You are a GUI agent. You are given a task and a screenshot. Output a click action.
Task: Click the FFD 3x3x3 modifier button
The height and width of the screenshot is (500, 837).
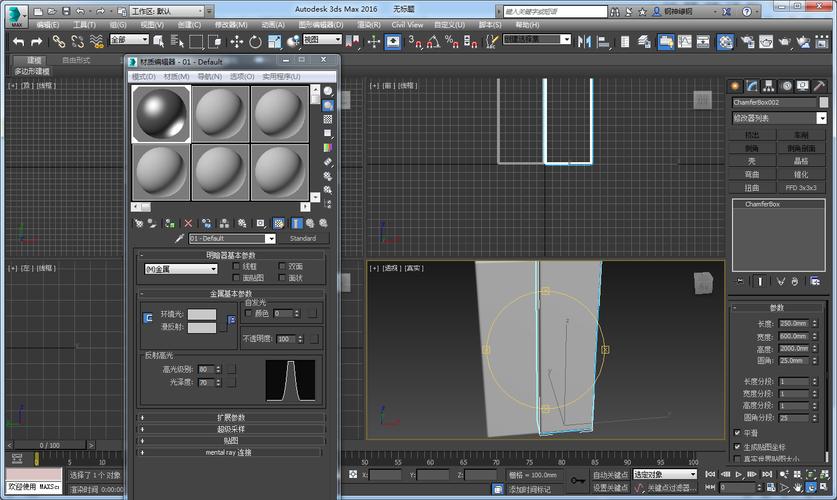pos(801,187)
